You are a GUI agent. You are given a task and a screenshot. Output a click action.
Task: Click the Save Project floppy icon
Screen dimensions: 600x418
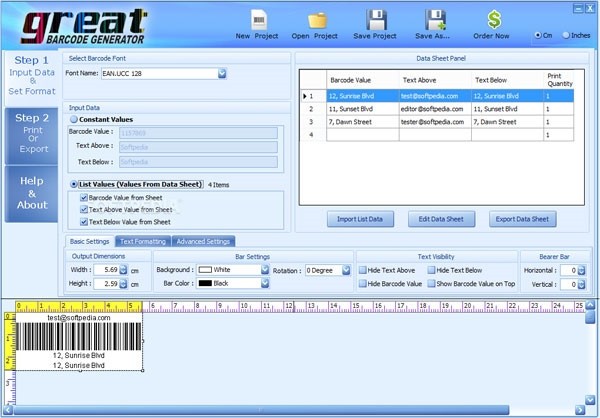point(376,20)
